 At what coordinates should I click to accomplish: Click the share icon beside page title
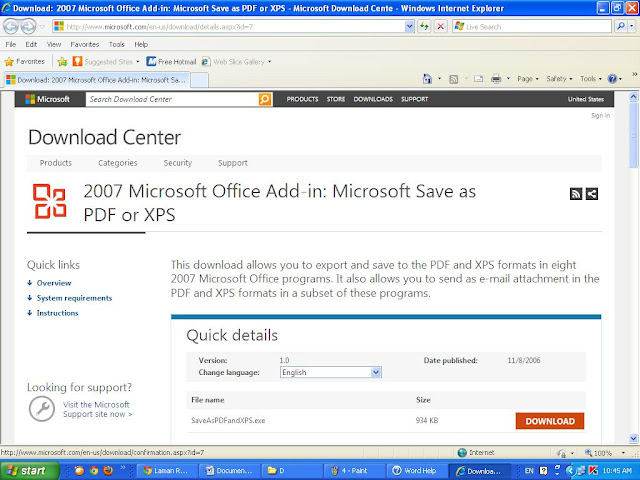point(592,194)
